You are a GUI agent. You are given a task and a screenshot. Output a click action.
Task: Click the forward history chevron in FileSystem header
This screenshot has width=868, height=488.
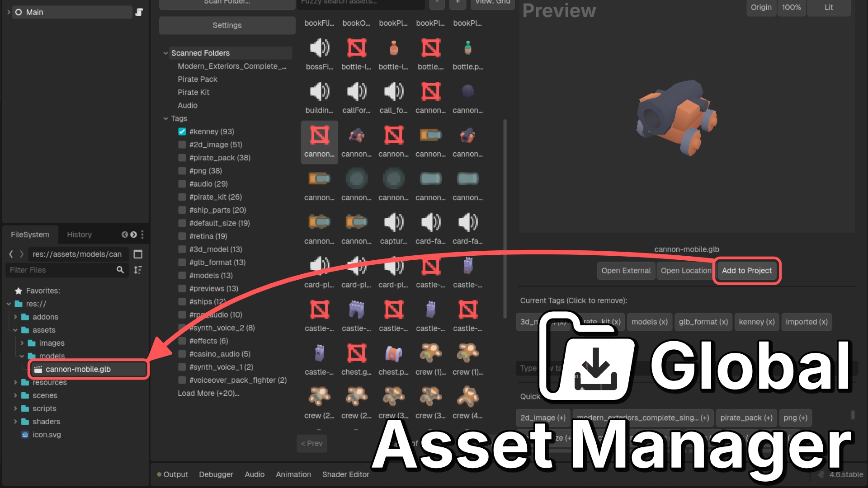tap(133, 235)
